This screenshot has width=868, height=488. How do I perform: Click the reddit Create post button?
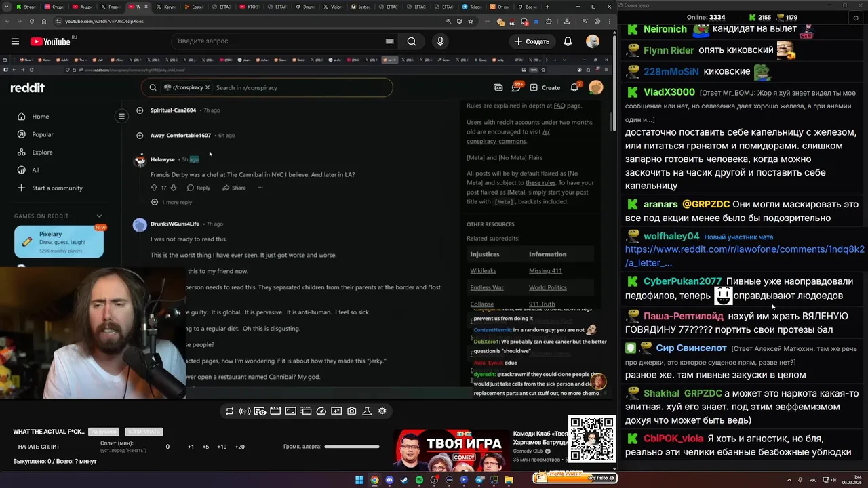(545, 87)
